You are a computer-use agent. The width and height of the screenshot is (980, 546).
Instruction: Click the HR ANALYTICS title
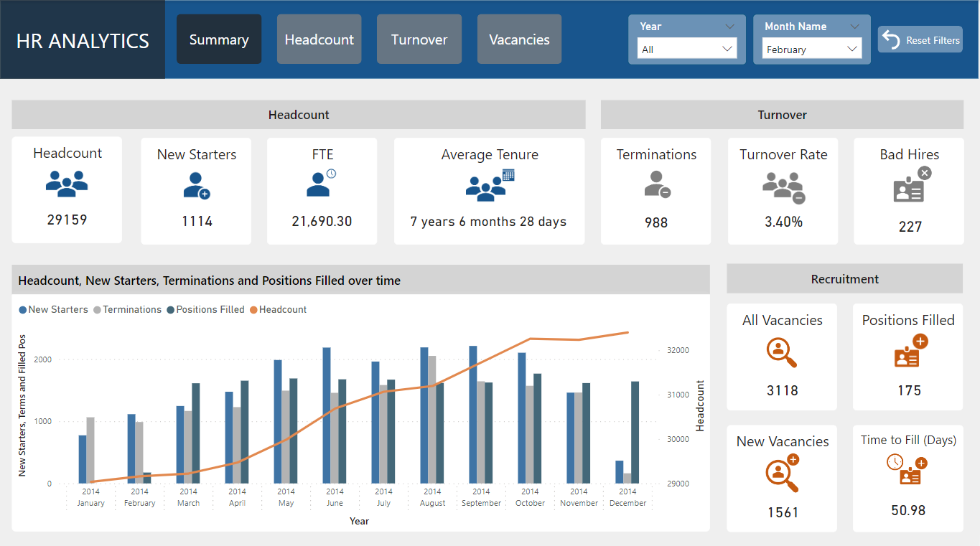83,41
